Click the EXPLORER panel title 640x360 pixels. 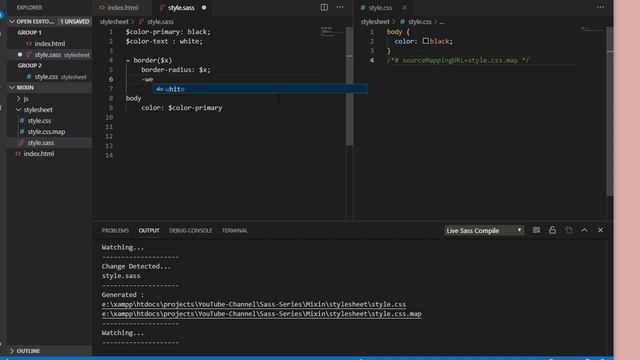(x=29, y=7)
